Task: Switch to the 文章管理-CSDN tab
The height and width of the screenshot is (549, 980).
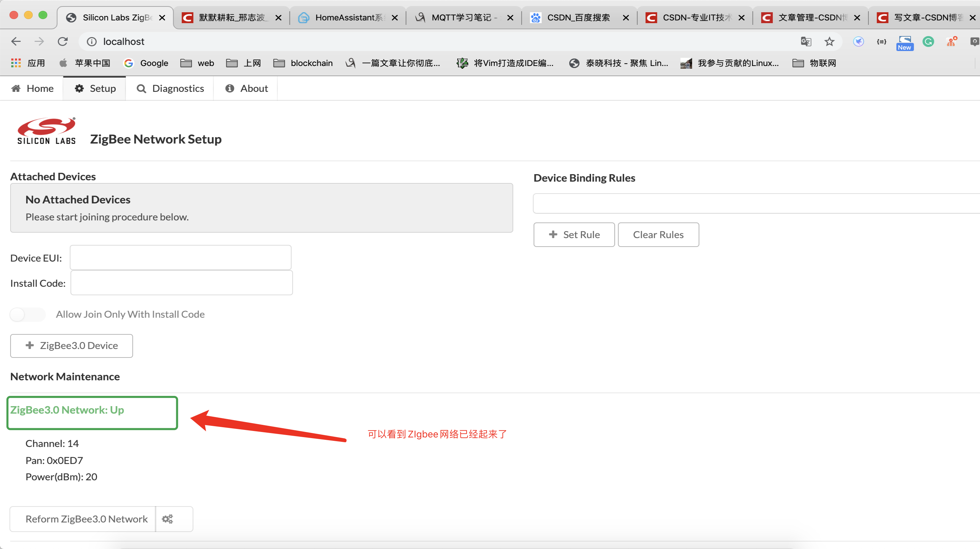Action: pyautogui.click(x=810, y=17)
